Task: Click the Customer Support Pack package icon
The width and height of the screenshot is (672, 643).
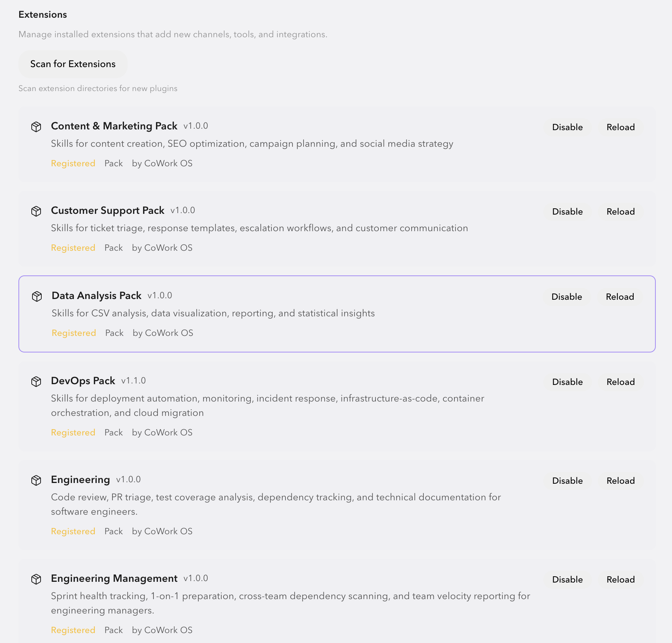Action: click(x=37, y=211)
